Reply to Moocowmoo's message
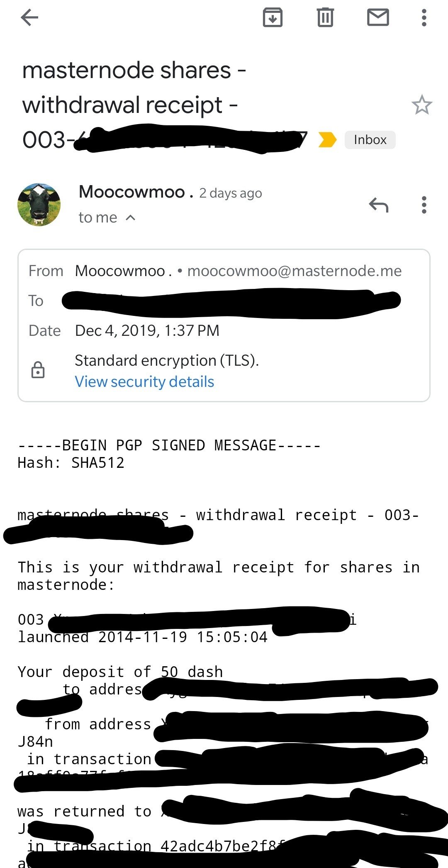Screen dimensions: 448x868 (378, 205)
